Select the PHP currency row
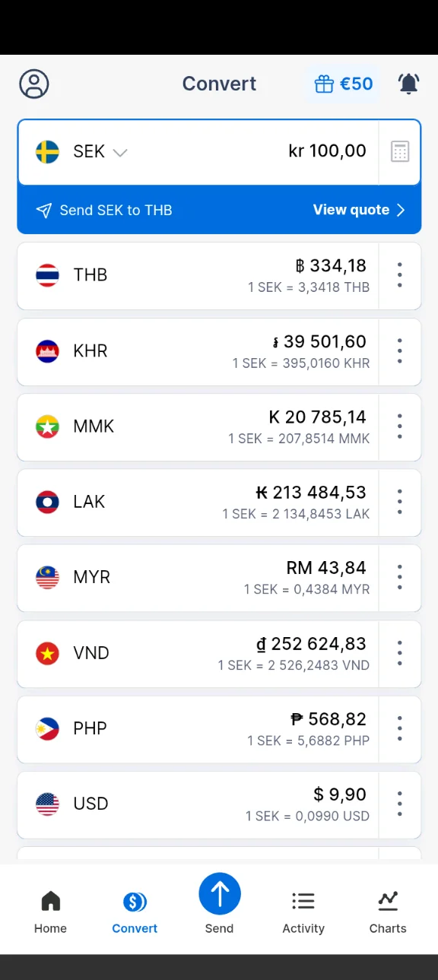 (198, 729)
